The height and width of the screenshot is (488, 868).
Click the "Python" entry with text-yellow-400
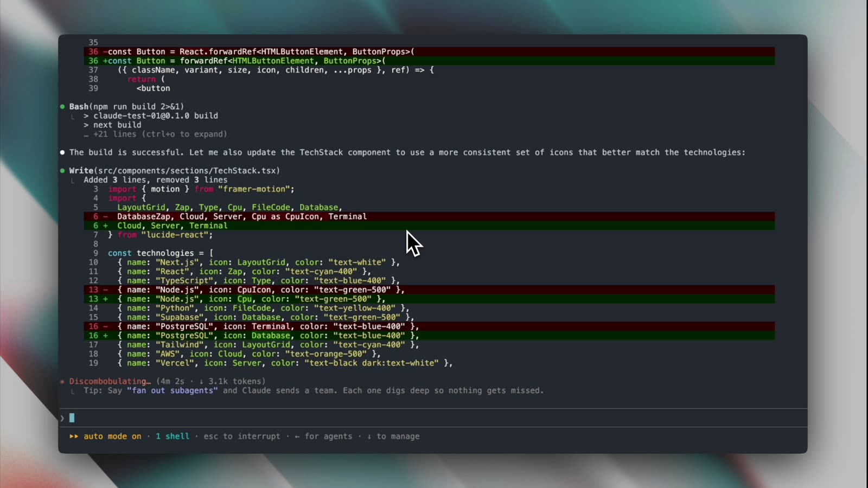point(263,308)
